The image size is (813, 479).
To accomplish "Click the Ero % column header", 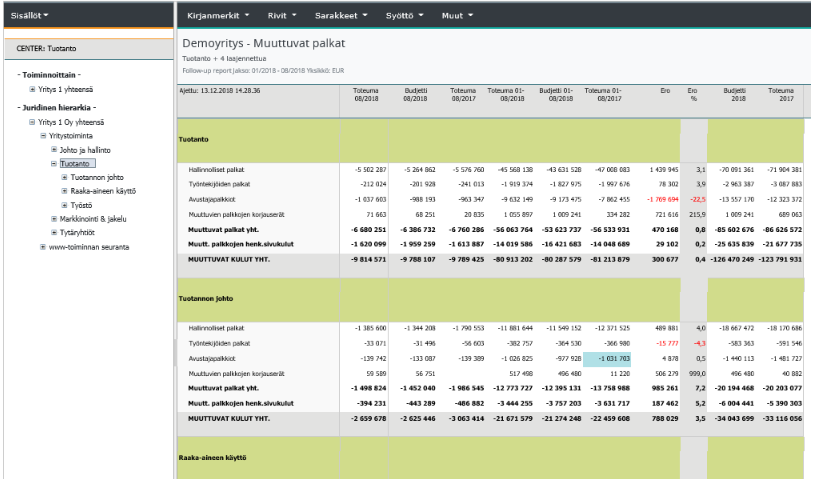I will pyautogui.click(x=692, y=94).
